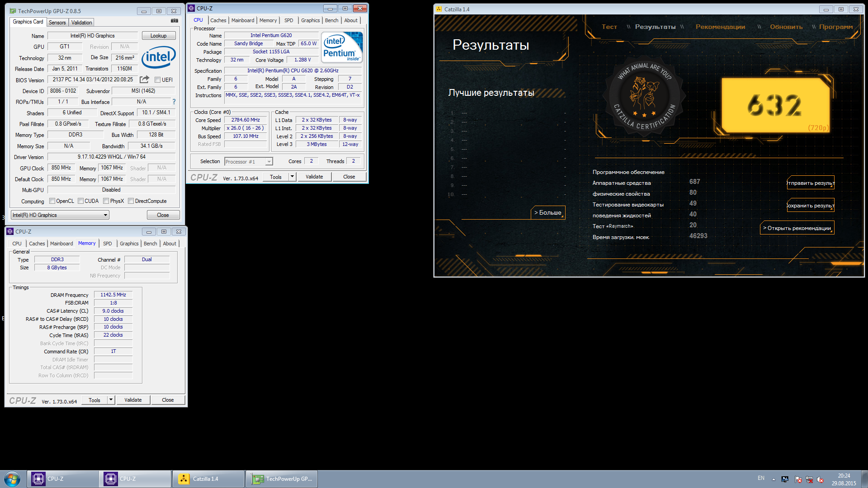Click the Время загрузки value 46293
The image size is (868, 488).
(x=698, y=236)
